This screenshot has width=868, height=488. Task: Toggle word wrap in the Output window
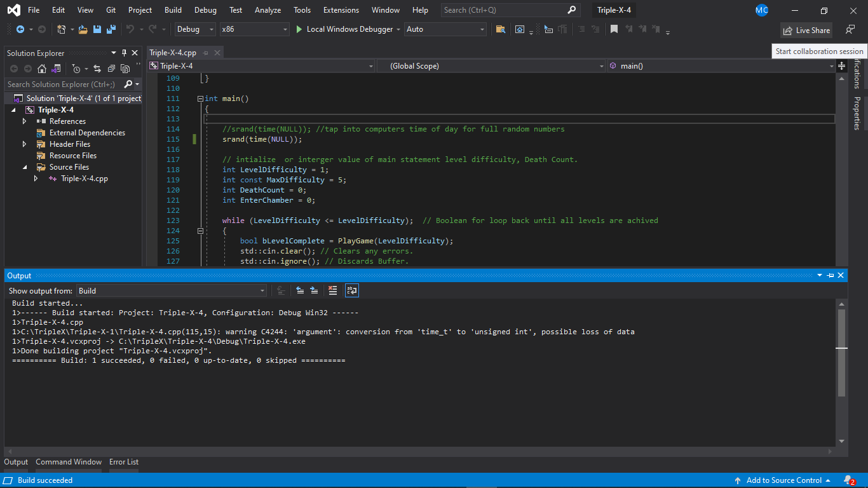pos(351,290)
